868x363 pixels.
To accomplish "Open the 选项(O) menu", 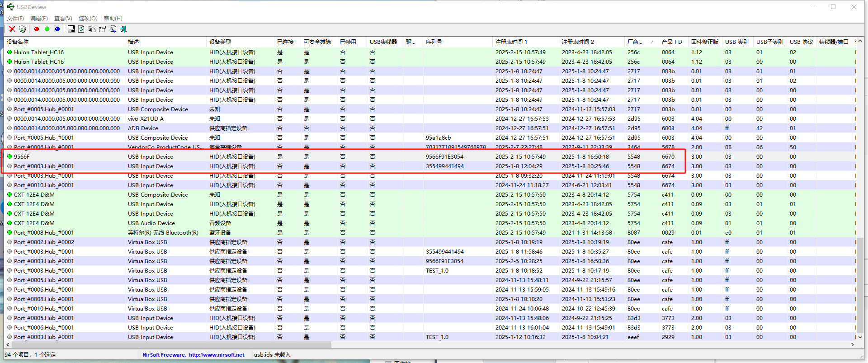I will coord(88,19).
